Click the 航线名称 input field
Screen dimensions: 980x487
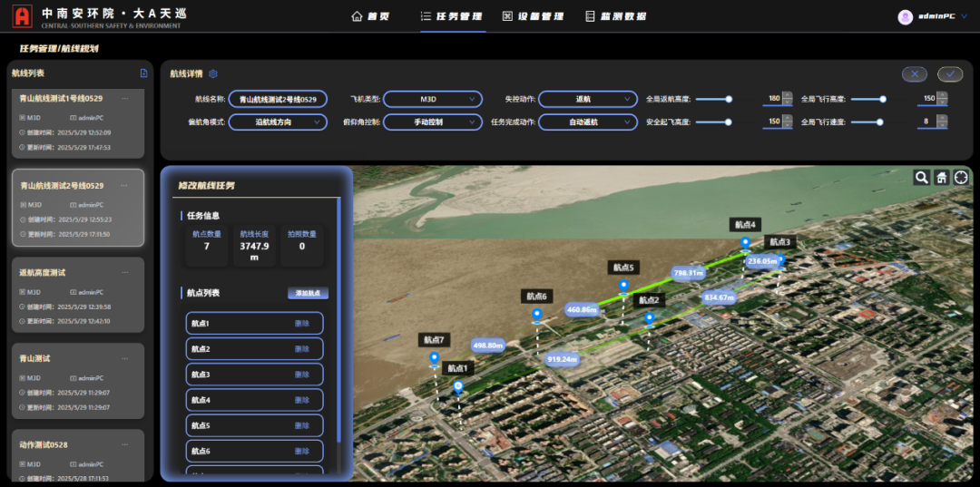(x=278, y=99)
